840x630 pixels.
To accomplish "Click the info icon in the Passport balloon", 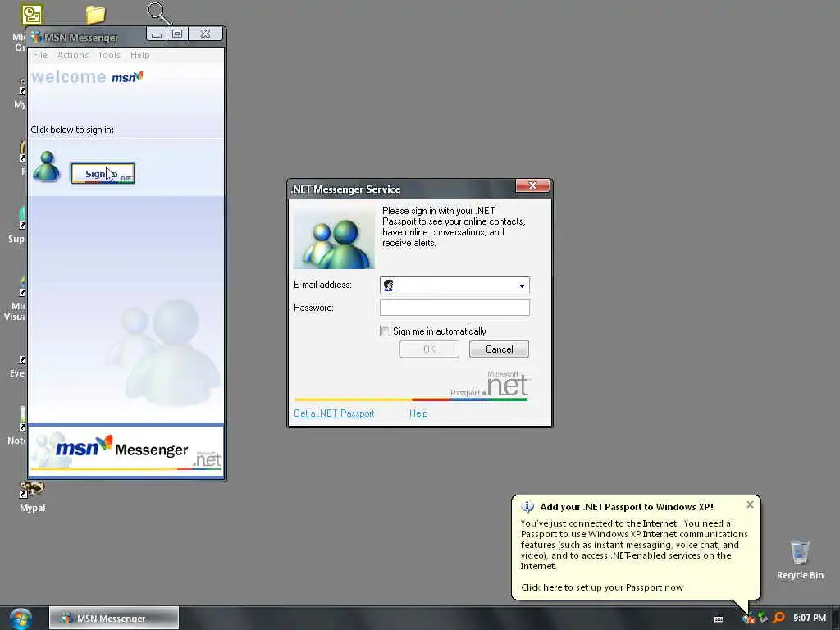I will [527, 506].
